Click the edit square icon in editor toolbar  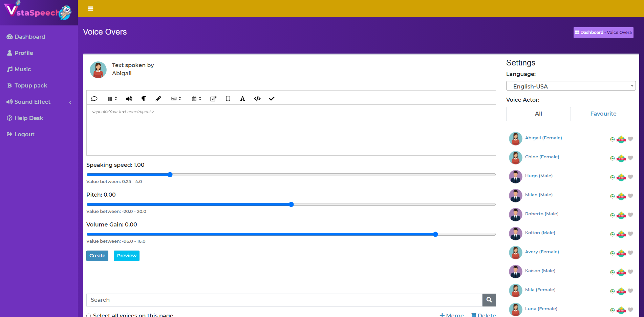[213, 99]
